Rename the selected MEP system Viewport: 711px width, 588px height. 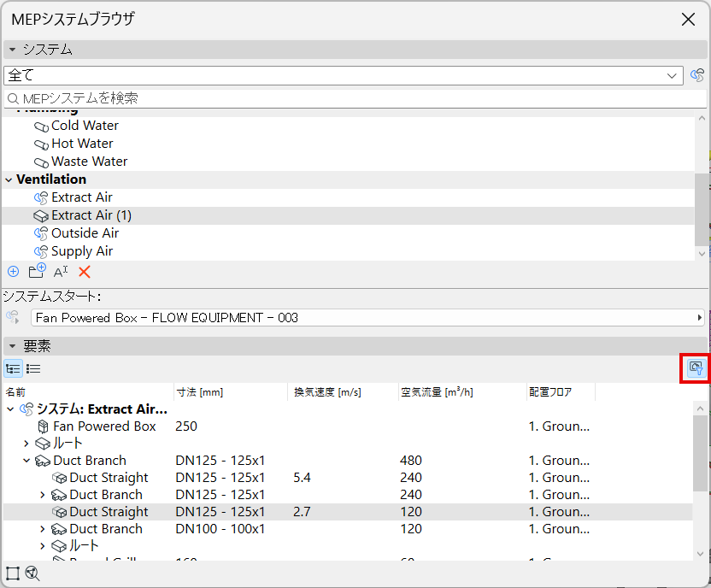point(61,272)
